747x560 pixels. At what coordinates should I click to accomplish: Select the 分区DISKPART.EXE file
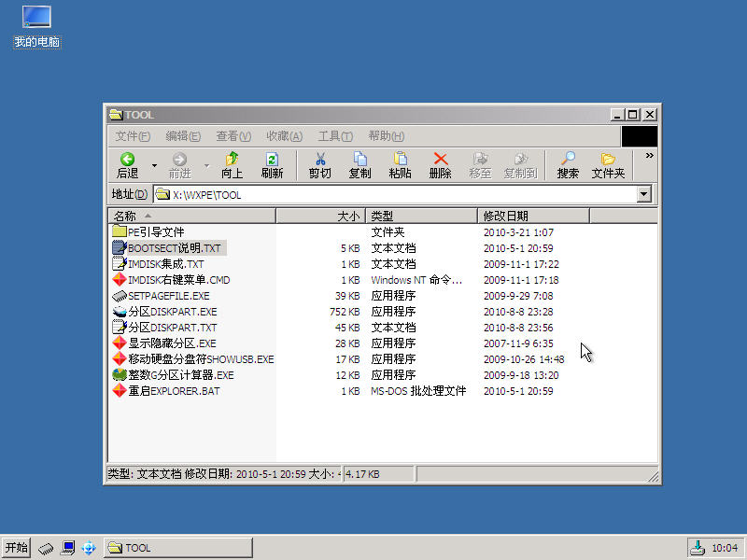coord(172,312)
